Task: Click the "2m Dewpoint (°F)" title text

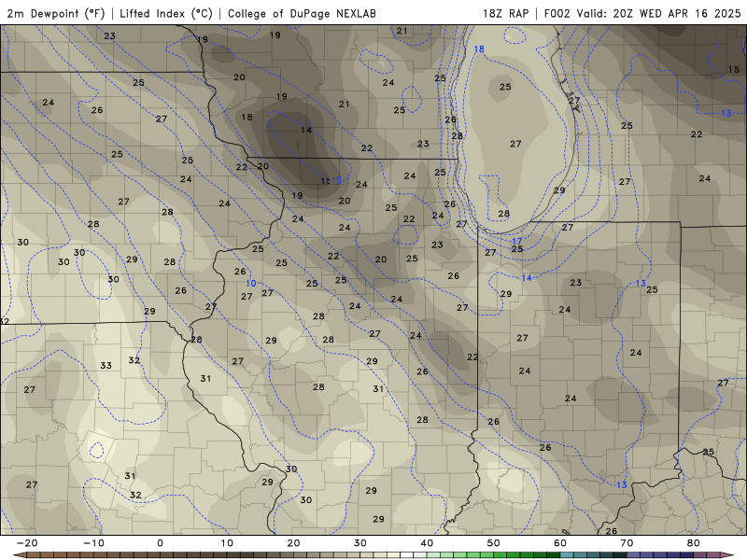Action: click(x=56, y=13)
